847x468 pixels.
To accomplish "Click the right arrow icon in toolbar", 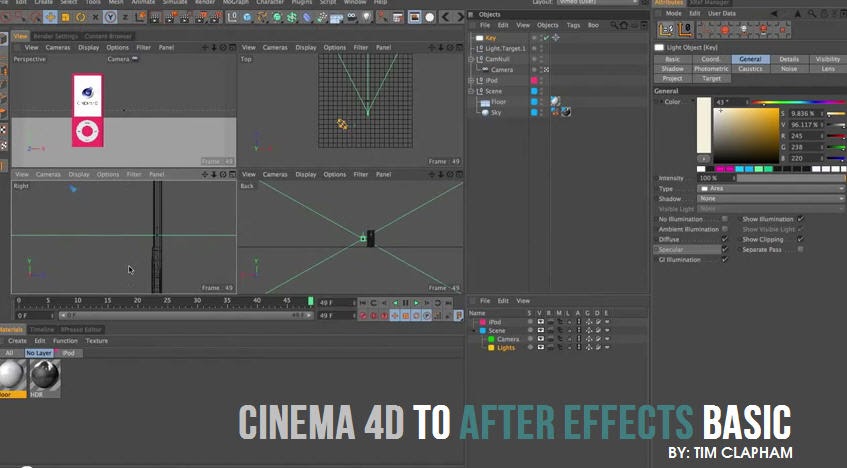I will click(x=460, y=17).
